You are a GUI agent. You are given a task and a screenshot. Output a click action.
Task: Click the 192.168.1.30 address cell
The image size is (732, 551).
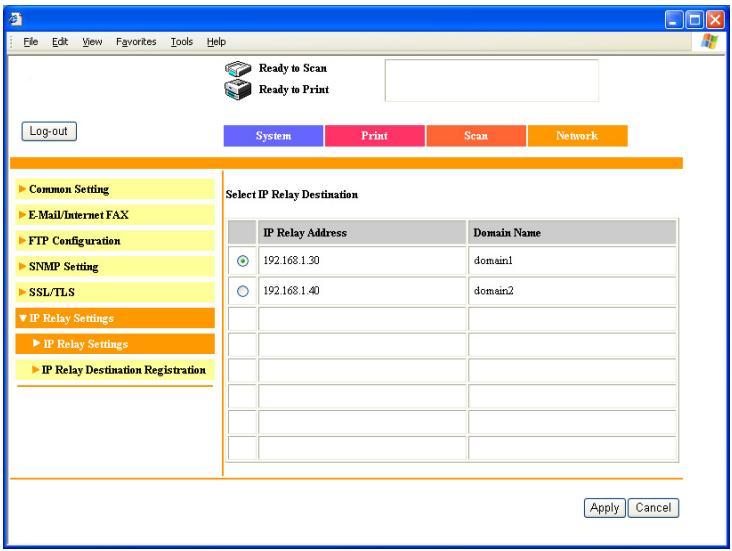(x=362, y=261)
